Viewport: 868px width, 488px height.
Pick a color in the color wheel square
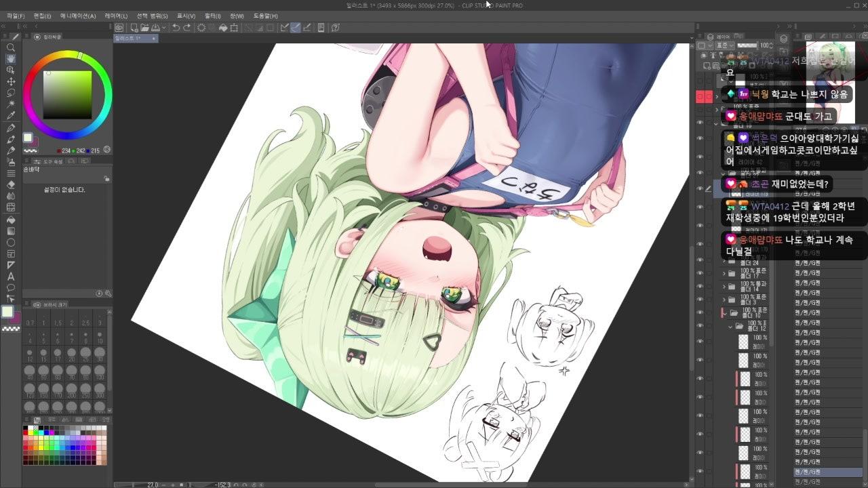pyautogui.click(x=68, y=95)
